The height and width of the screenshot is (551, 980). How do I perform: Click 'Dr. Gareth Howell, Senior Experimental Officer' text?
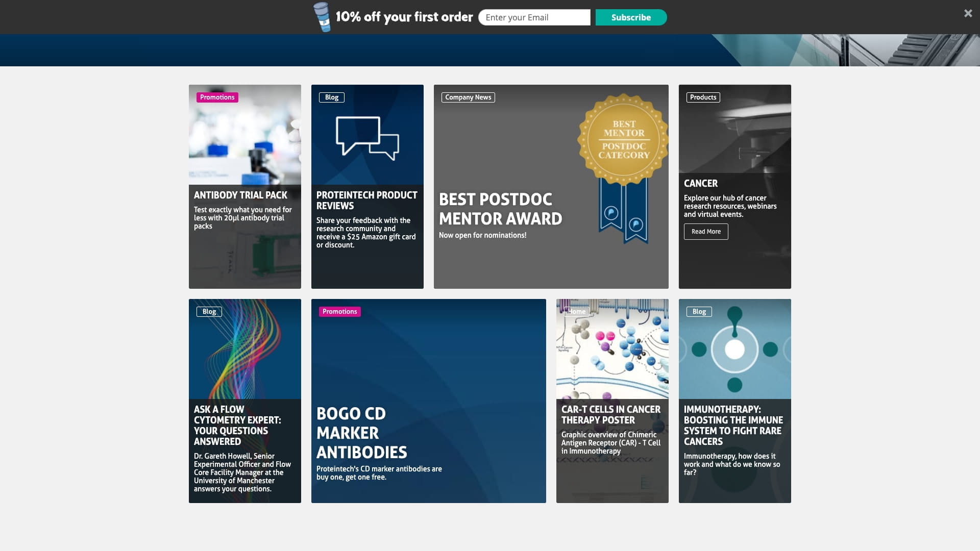coord(242,472)
